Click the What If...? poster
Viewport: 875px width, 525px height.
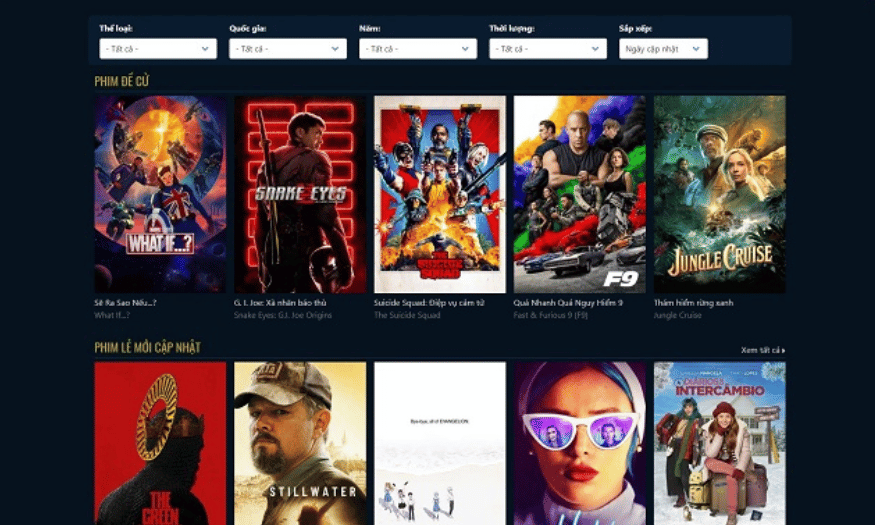(x=160, y=194)
